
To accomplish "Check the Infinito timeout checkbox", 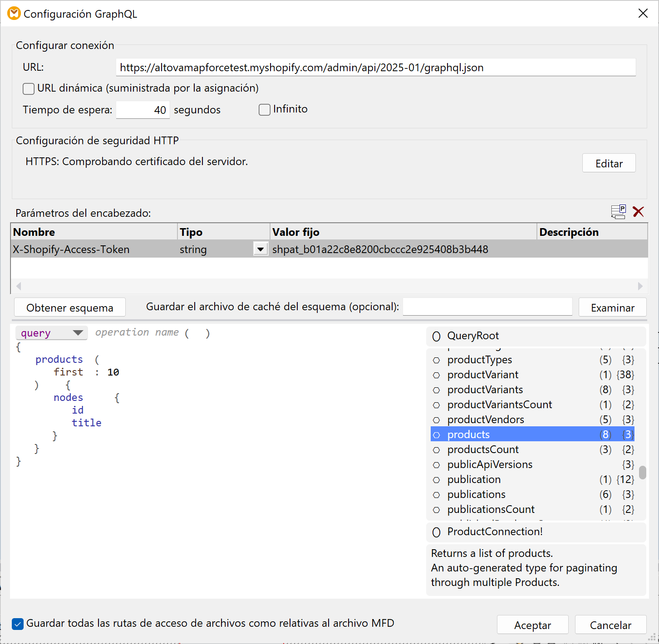I will pyautogui.click(x=265, y=110).
